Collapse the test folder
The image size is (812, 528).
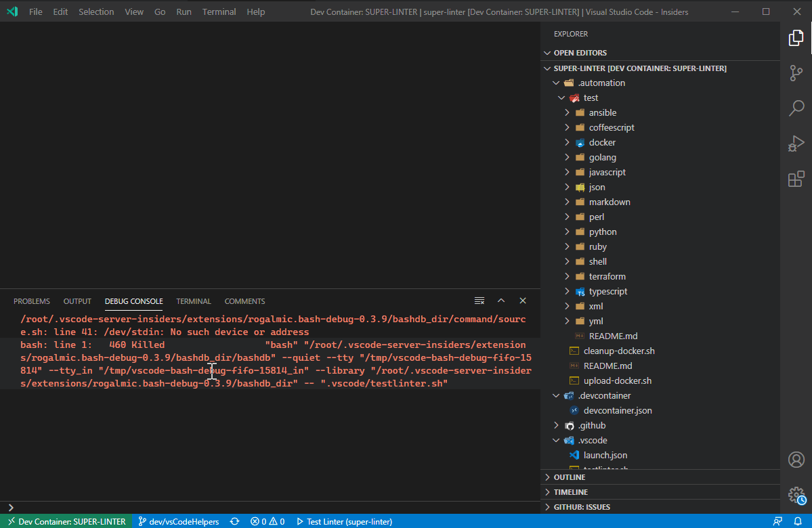click(x=660, y=98)
